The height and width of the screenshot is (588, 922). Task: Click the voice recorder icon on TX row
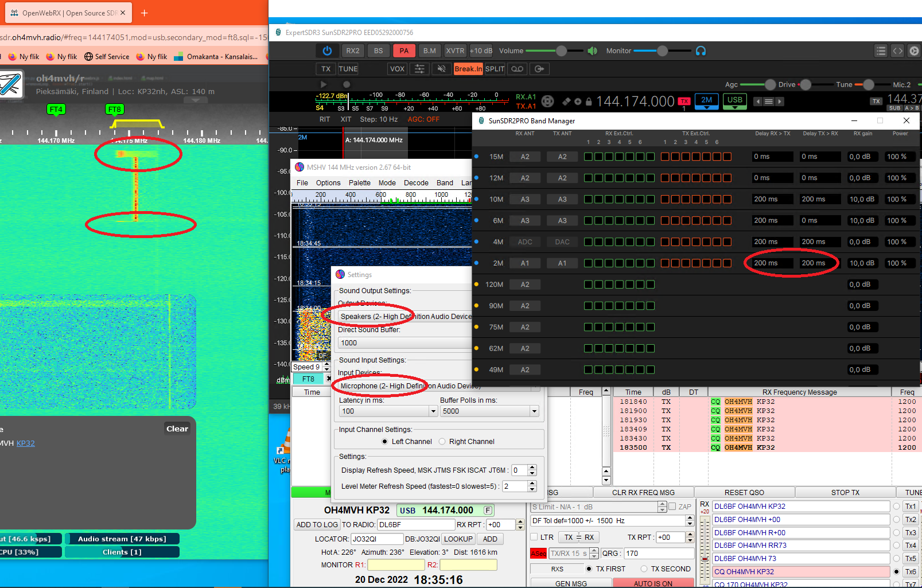pos(517,69)
